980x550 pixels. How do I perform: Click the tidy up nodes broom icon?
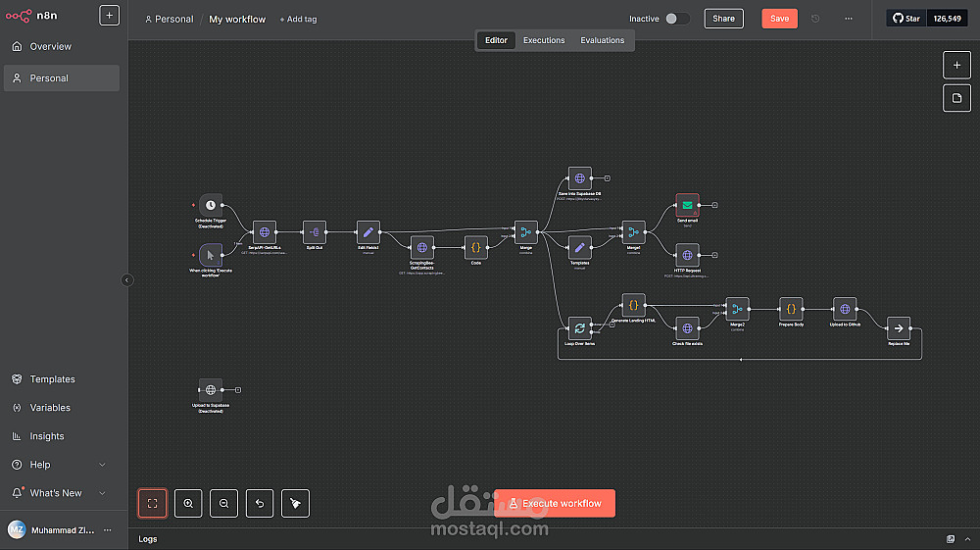(x=296, y=503)
